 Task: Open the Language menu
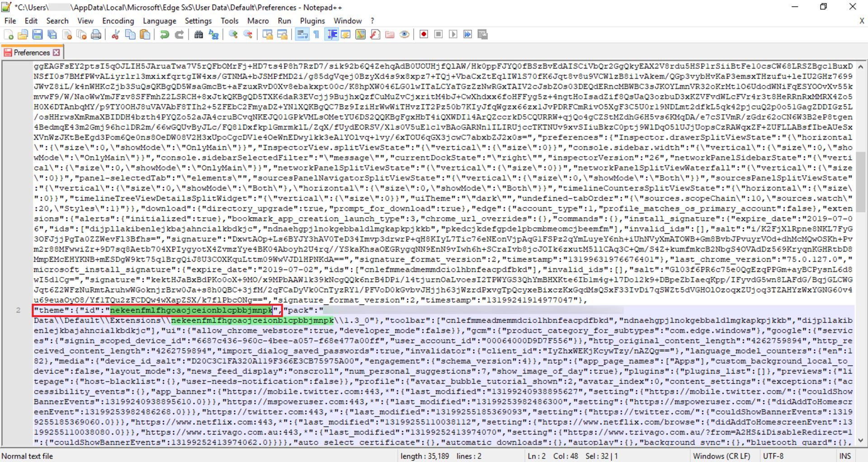point(160,21)
